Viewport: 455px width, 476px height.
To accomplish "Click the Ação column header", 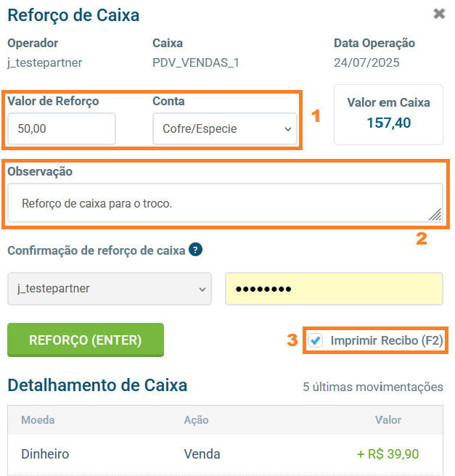I will pos(196,419).
